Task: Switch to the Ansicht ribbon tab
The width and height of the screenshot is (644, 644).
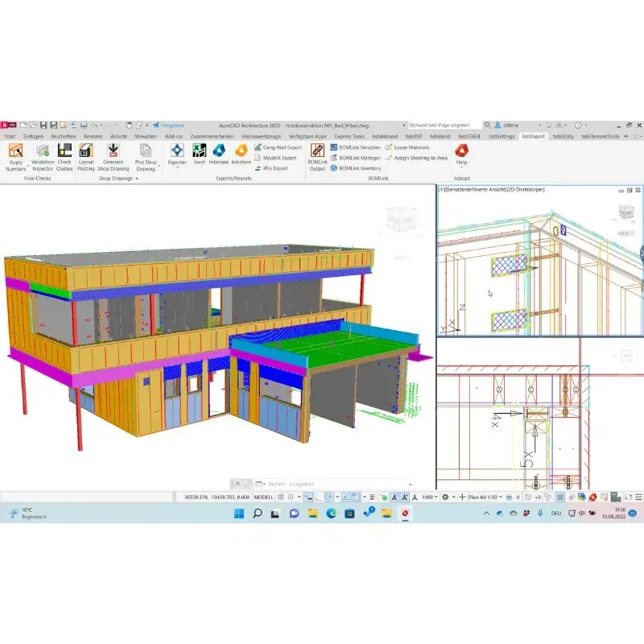Action: coord(118,136)
